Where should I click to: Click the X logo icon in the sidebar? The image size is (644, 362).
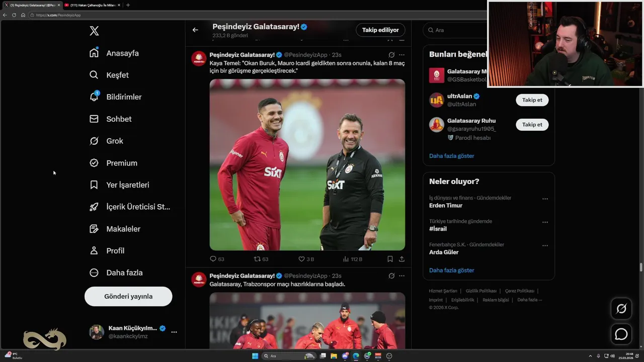(x=94, y=31)
